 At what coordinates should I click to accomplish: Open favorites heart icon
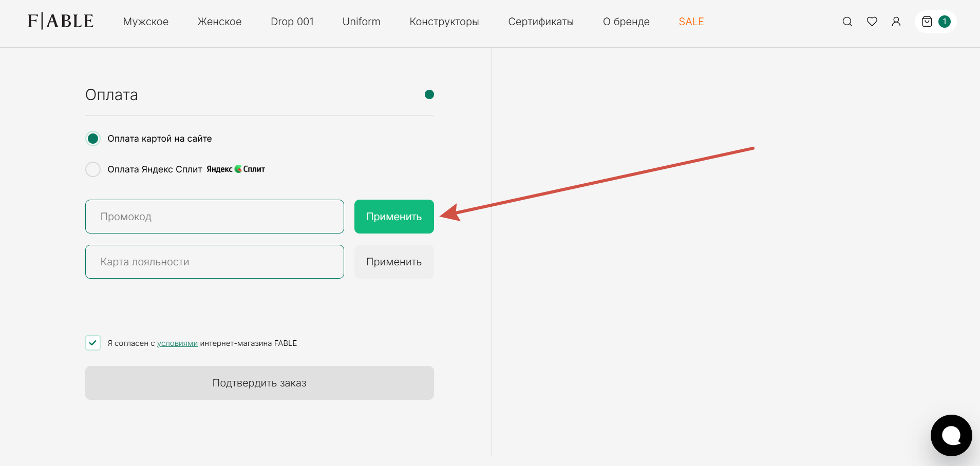(872, 22)
